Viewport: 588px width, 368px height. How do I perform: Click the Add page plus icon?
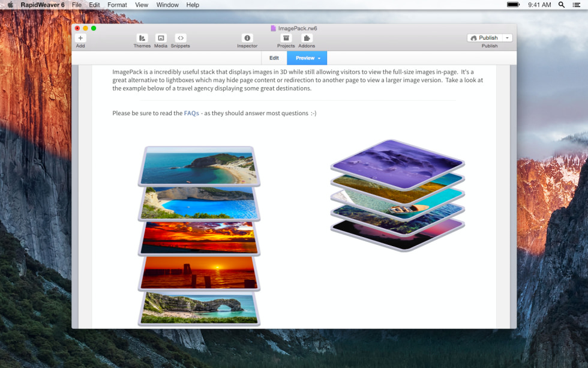pos(80,38)
